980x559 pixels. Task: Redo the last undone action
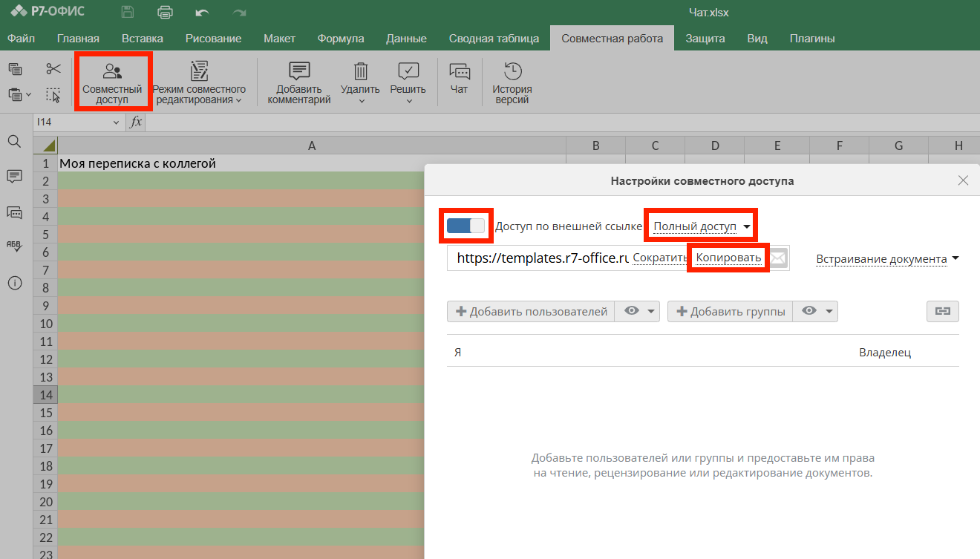(239, 13)
